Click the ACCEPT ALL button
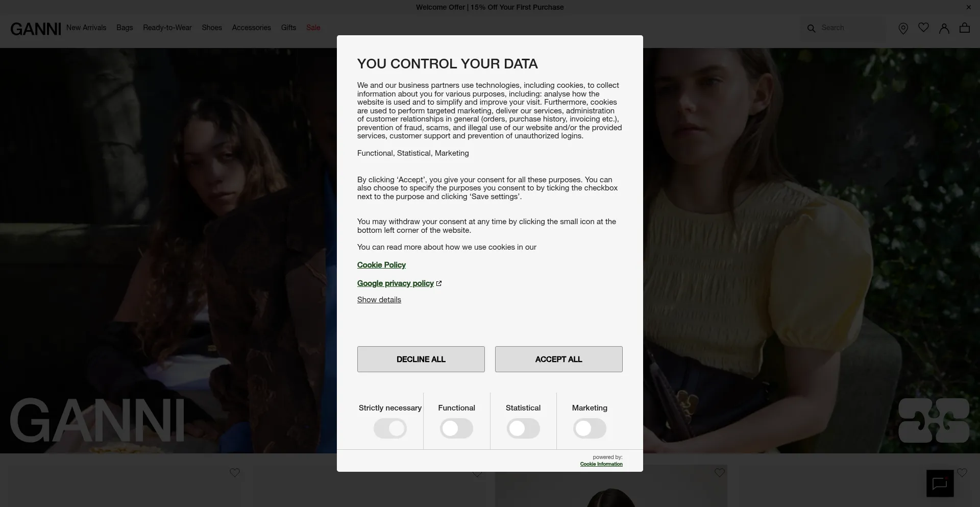 point(559,359)
